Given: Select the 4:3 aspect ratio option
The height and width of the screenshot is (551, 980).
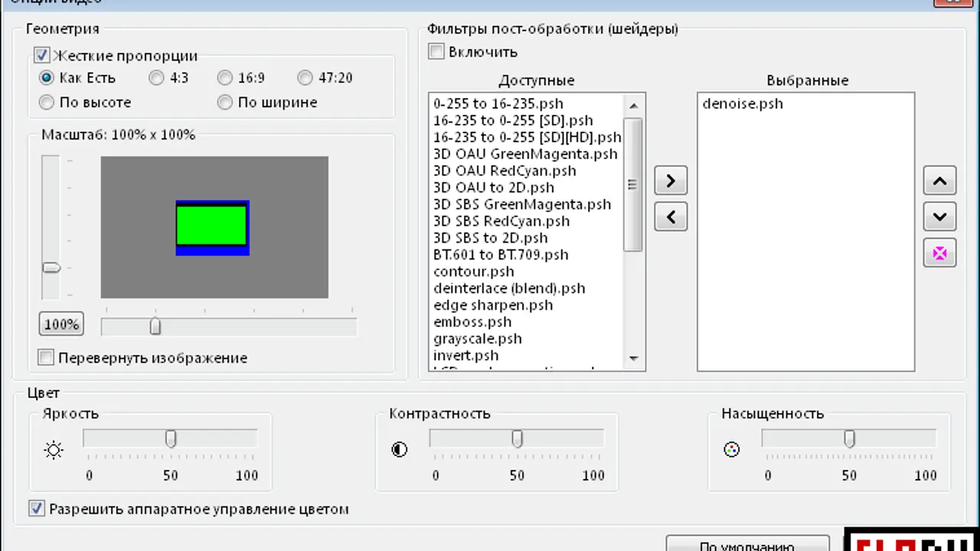Looking at the screenshot, I should click(x=156, y=77).
